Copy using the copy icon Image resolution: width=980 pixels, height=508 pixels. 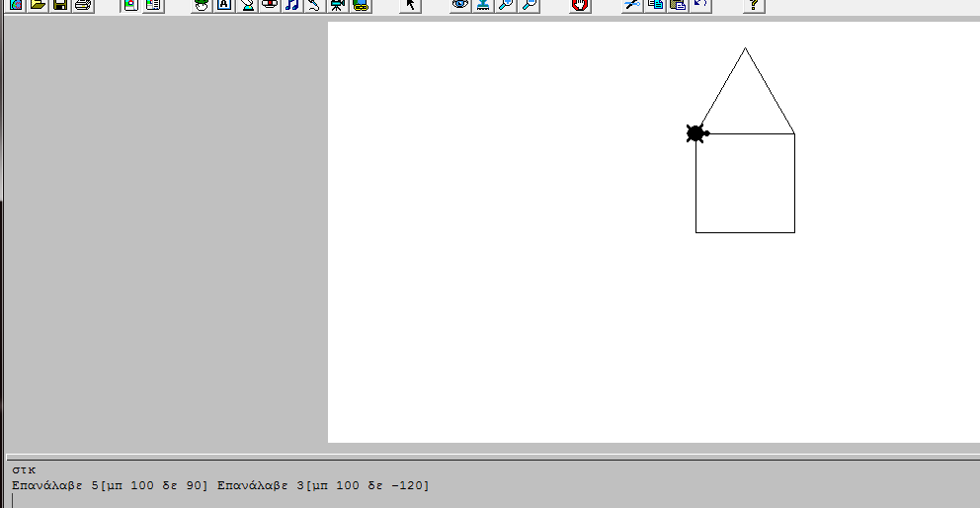point(655,4)
